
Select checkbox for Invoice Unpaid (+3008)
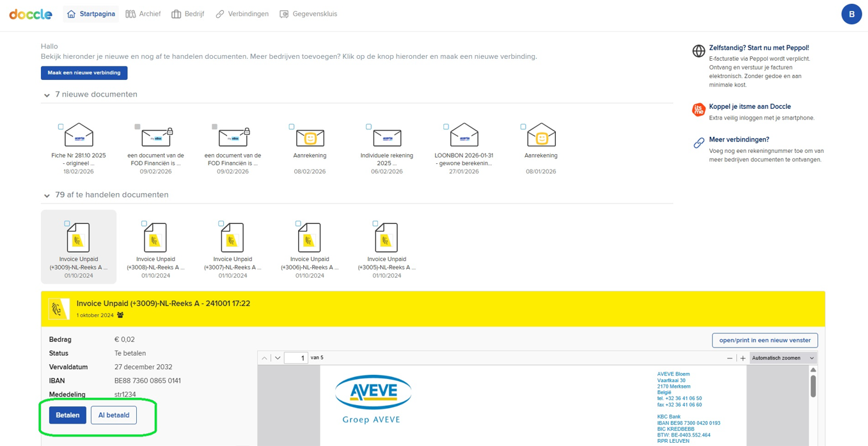(x=144, y=224)
